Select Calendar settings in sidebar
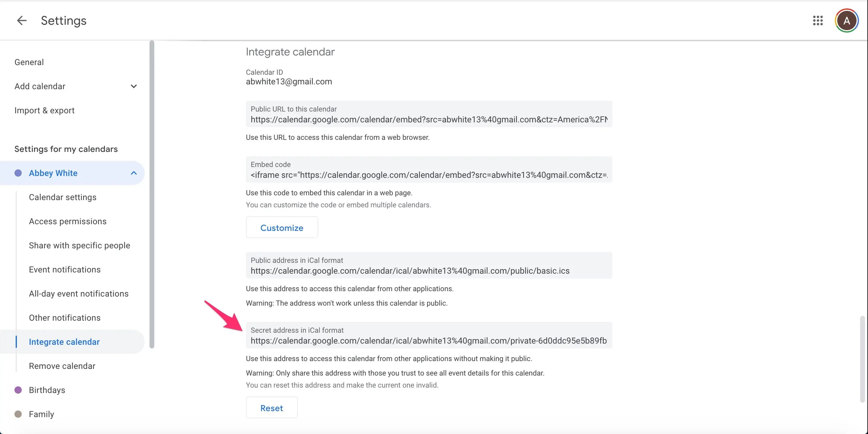 (x=63, y=197)
